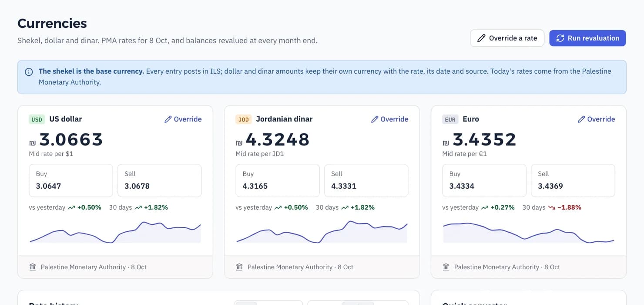Click the bank icon in the Euro card footer
This screenshot has width=644, height=305.
[446, 267]
